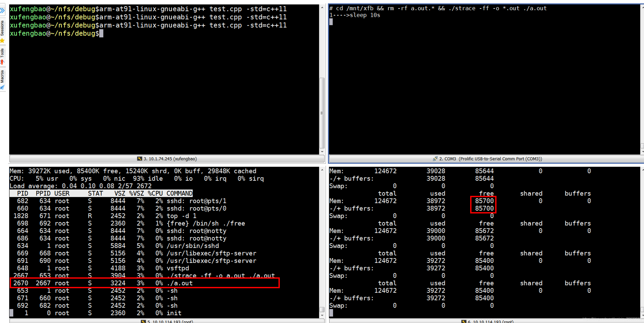Click the PID 686 'sshd: root@notty' row
Screen dimensions: 644x323
tap(120, 238)
